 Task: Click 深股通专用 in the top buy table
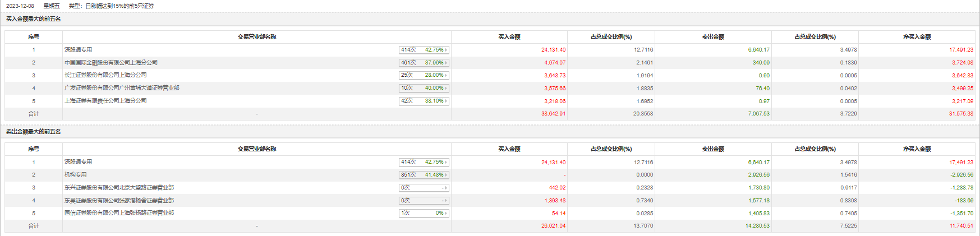click(x=78, y=50)
